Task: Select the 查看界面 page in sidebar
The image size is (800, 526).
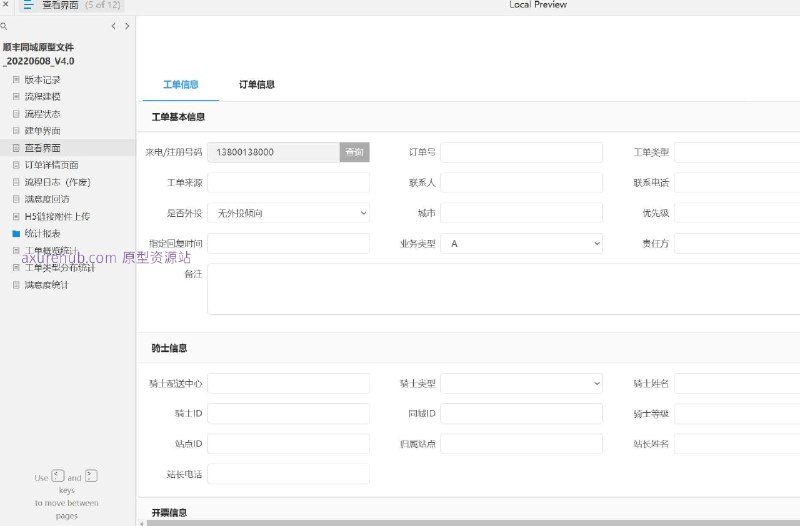Action: [42, 148]
